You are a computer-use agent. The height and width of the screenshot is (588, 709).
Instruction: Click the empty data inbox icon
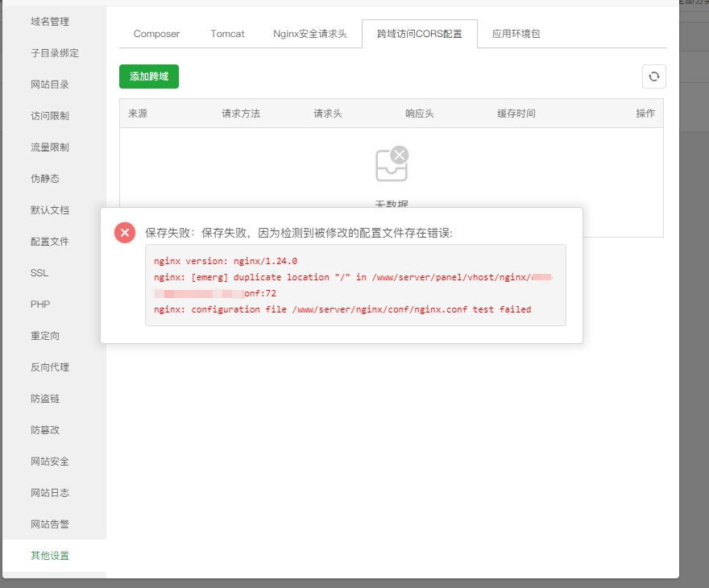point(392,164)
